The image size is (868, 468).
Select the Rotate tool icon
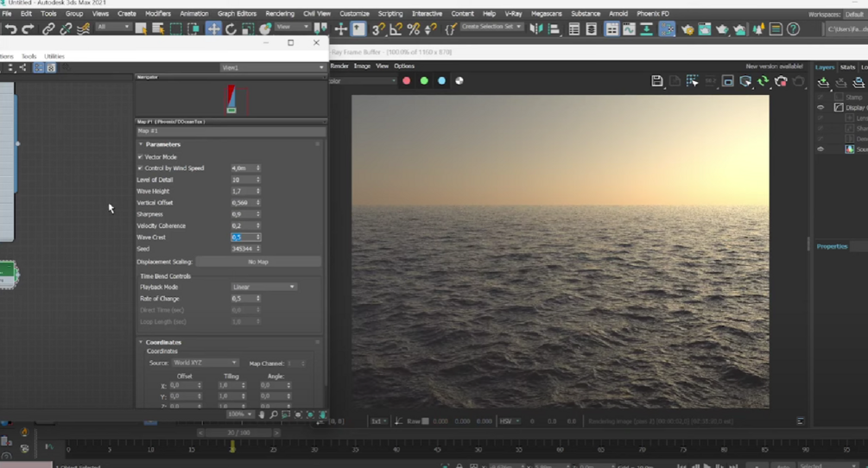[x=231, y=28]
